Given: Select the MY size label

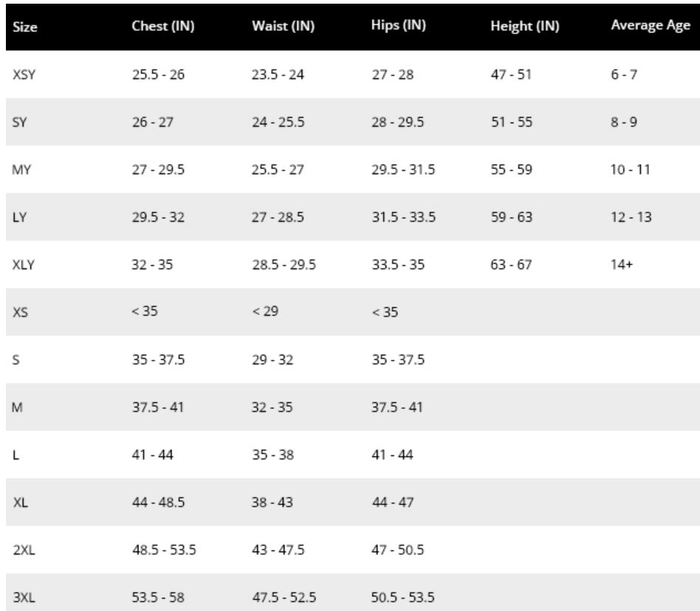Looking at the screenshot, I should point(21,170).
